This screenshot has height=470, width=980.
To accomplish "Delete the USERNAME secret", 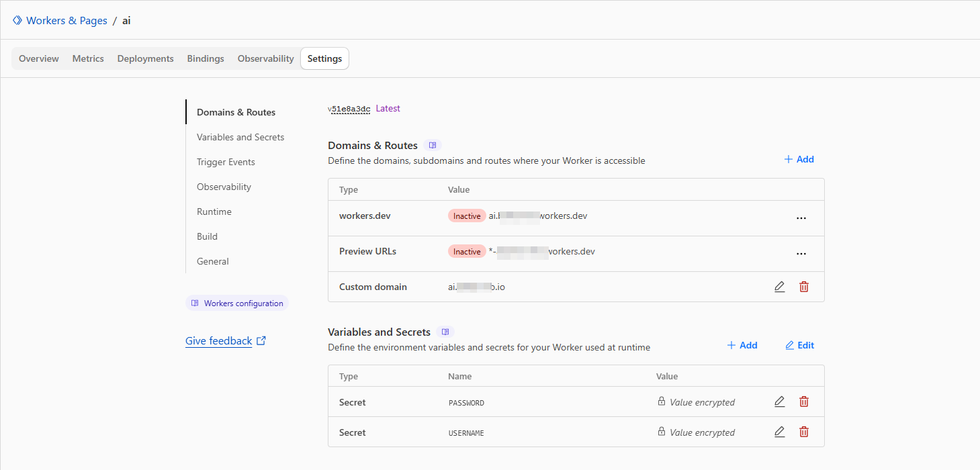I will (x=804, y=432).
